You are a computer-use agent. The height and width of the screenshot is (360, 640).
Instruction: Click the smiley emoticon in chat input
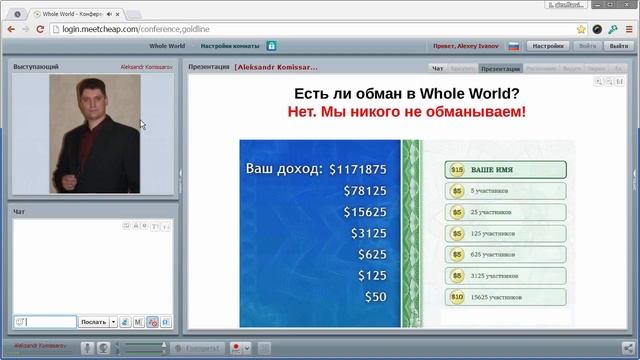(x=20, y=322)
